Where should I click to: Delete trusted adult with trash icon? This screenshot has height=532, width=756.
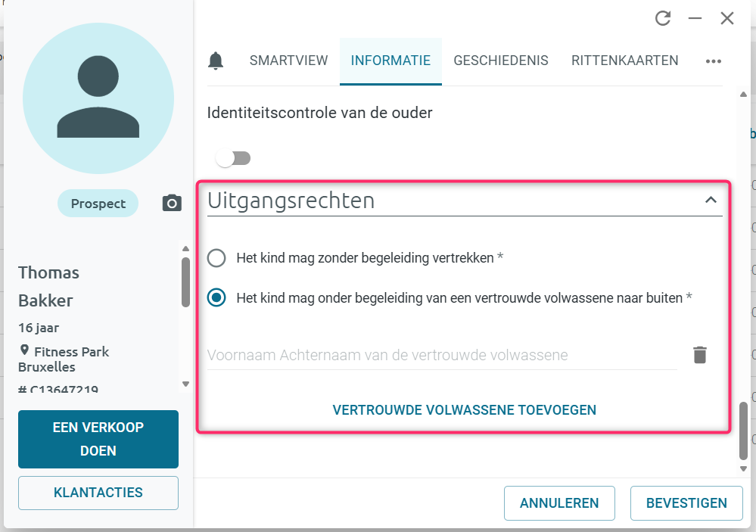[x=699, y=354]
